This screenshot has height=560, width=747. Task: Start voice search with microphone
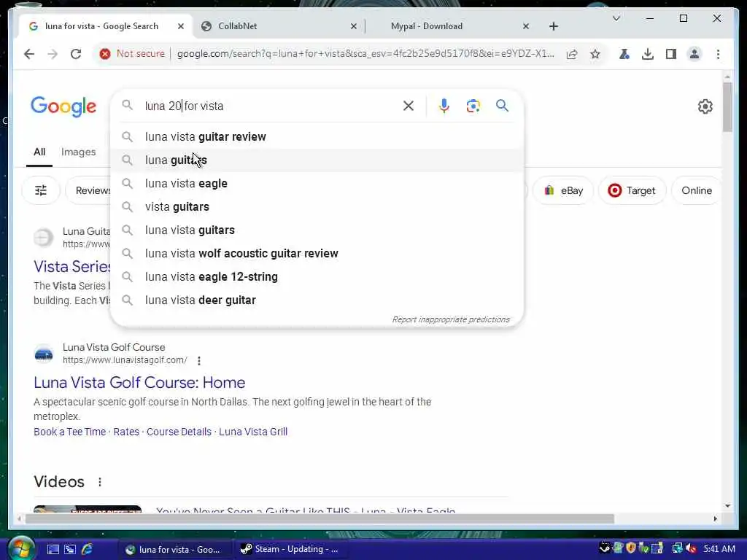(x=444, y=106)
